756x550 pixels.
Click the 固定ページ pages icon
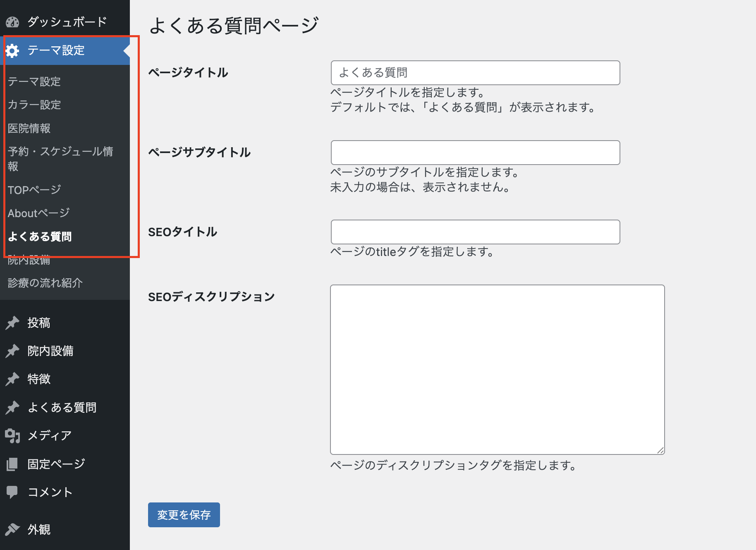(12, 464)
